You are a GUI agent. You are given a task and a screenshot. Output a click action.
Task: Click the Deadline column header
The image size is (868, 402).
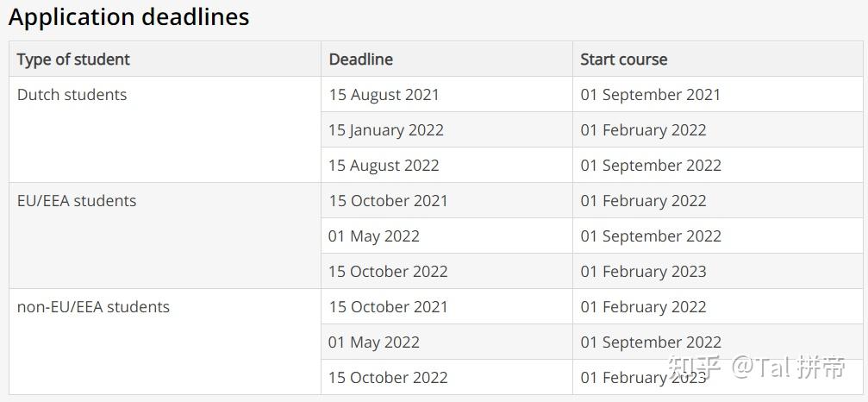360,60
